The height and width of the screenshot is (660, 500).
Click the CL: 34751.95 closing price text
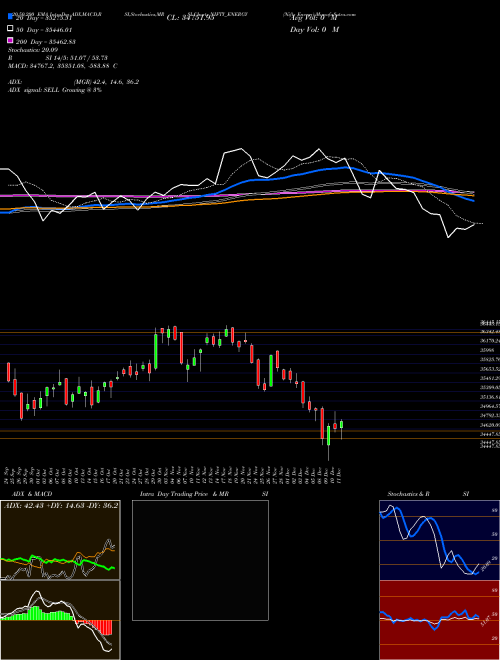click(x=190, y=18)
